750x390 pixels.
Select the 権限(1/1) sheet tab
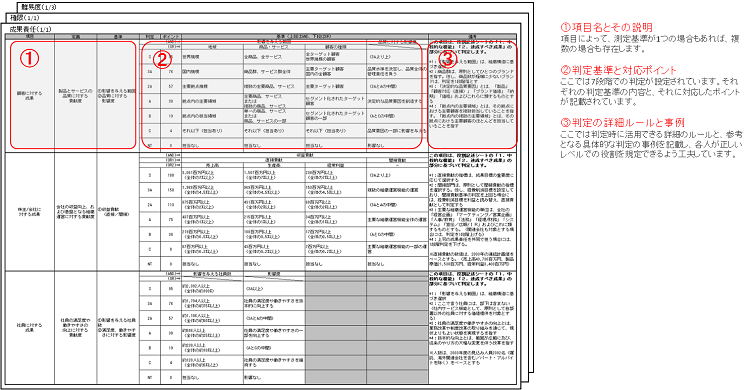coord(25,18)
